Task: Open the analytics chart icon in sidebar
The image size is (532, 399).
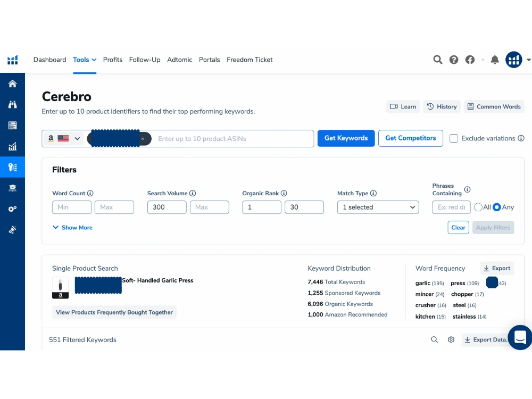Action: [13, 147]
